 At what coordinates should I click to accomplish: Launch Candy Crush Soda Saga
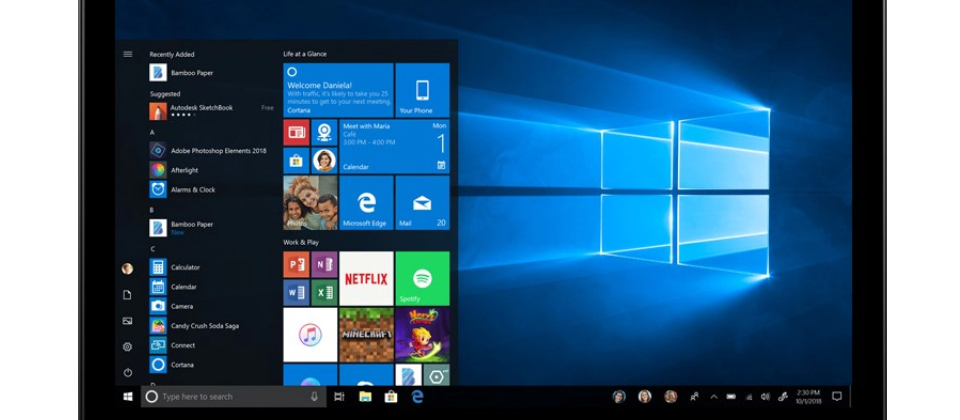(x=195, y=326)
